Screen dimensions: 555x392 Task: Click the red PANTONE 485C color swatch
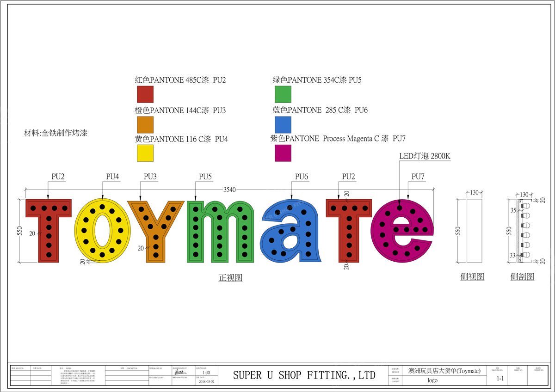tap(145, 94)
